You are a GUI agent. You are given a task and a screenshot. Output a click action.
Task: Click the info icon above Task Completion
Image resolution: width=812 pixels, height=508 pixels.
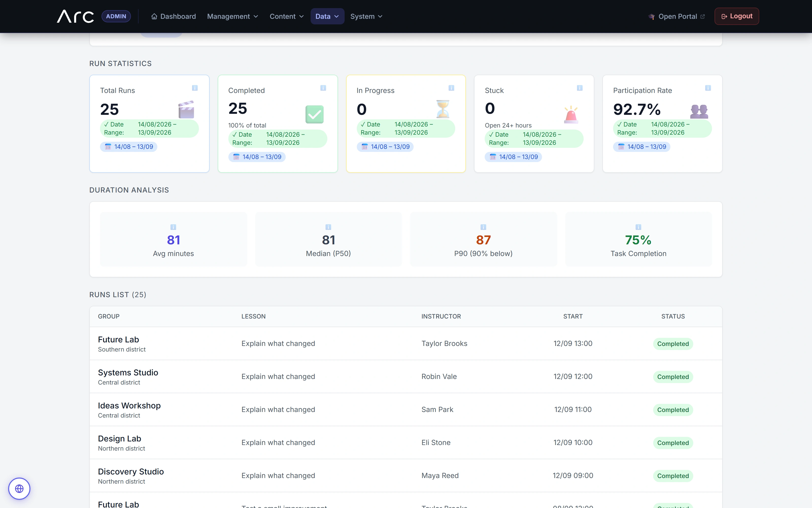(x=638, y=227)
